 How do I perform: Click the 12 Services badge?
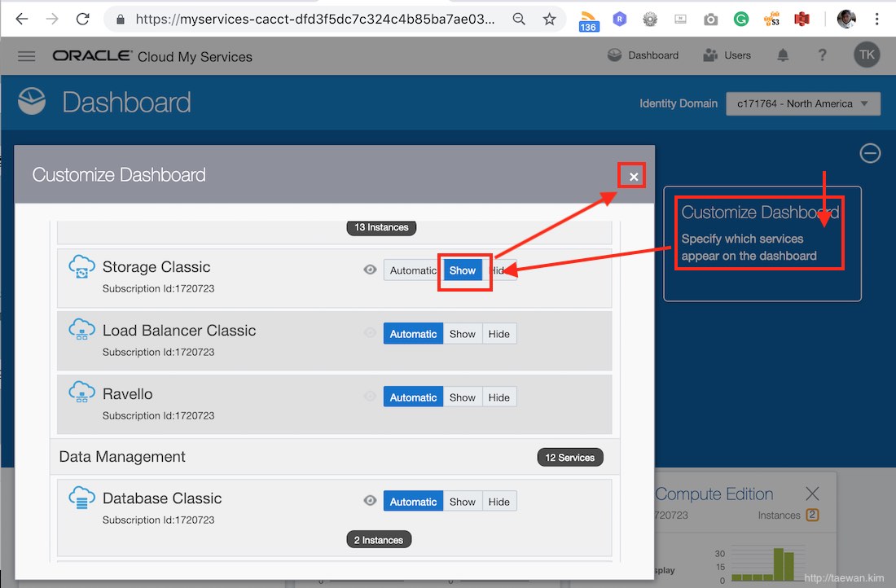point(569,457)
